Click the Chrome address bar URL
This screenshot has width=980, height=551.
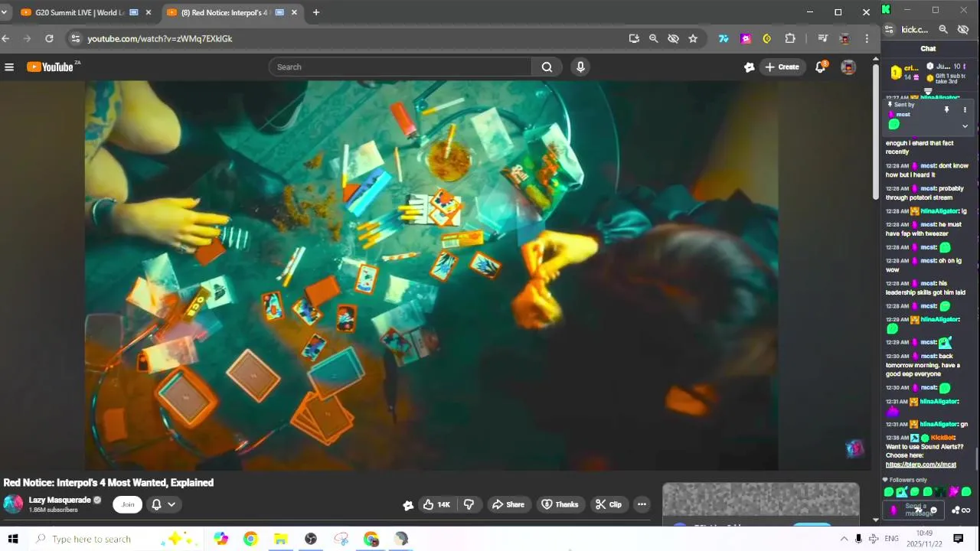tap(159, 38)
